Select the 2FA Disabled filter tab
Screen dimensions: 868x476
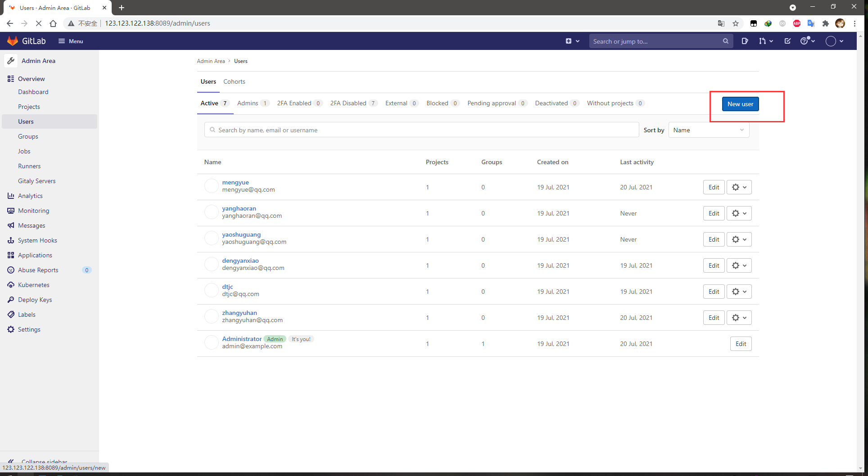(353, 103)
